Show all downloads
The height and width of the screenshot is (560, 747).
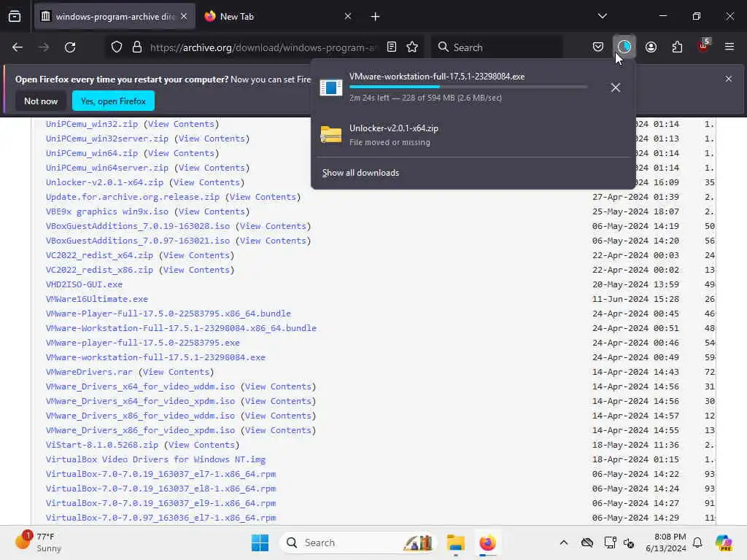(360, 173)
